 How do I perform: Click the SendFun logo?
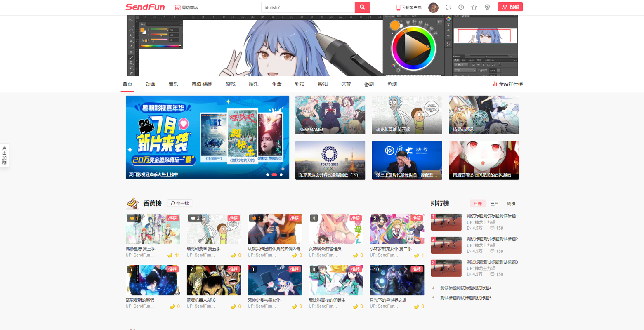tap(145, 7)
